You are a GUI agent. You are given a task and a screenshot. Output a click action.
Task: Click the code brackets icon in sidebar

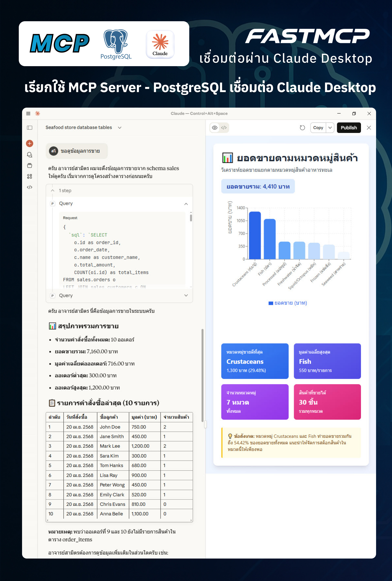[29, 187]
